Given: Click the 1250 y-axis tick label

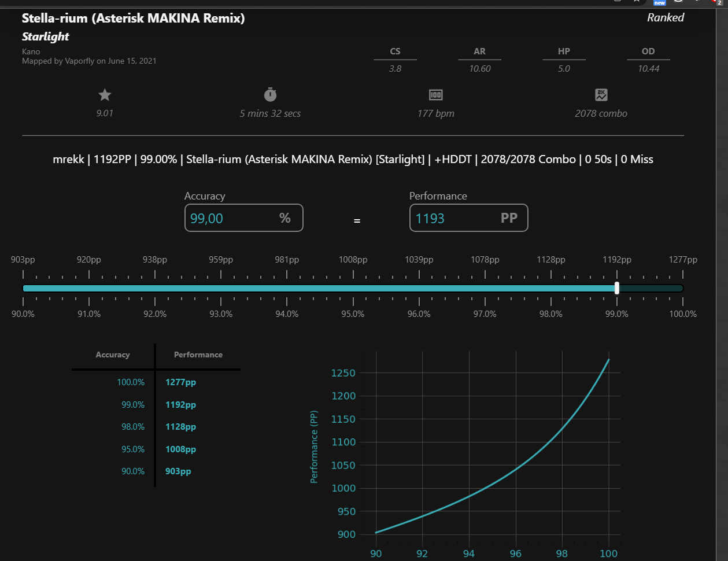Looking at the screenshot, I should 343,373.
